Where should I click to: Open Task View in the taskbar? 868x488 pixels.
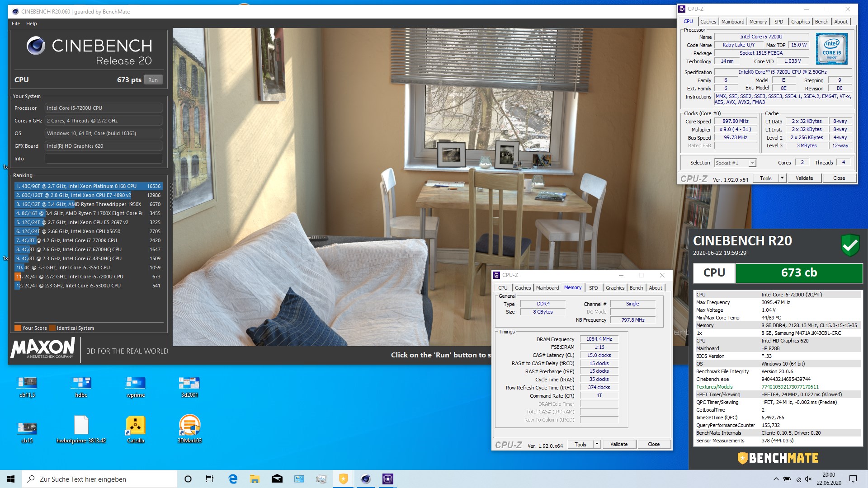[x=210, y=479]
